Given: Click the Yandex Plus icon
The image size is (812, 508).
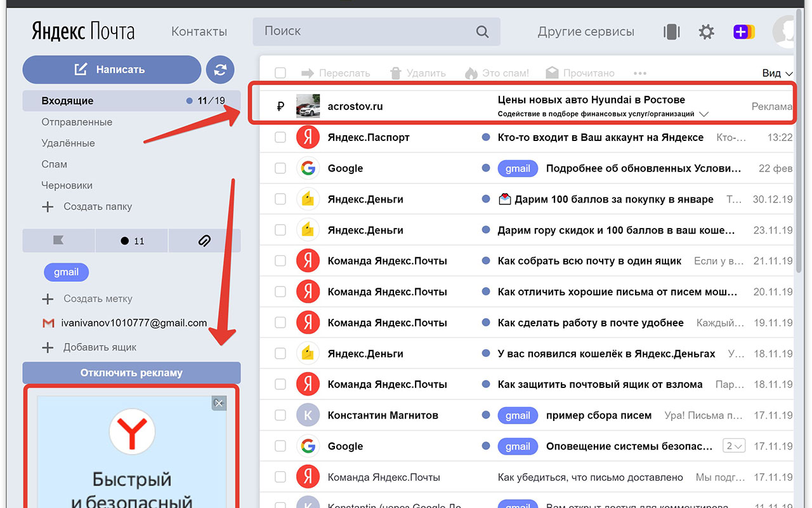Looking at the screenshot, I should coord(744,32).
